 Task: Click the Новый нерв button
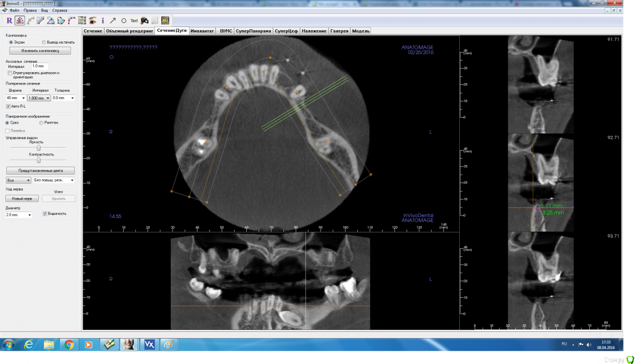22,198
